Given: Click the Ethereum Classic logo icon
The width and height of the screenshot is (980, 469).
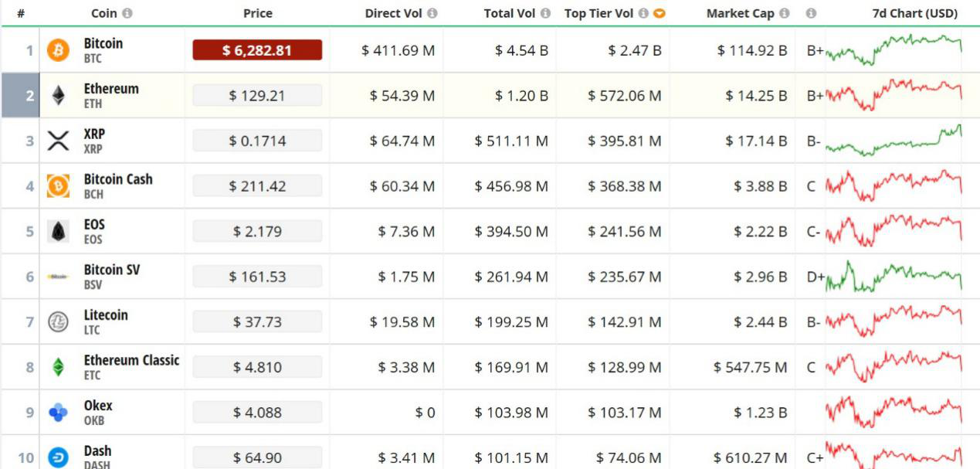Looking at the screenshot, I should coord(58,368).
